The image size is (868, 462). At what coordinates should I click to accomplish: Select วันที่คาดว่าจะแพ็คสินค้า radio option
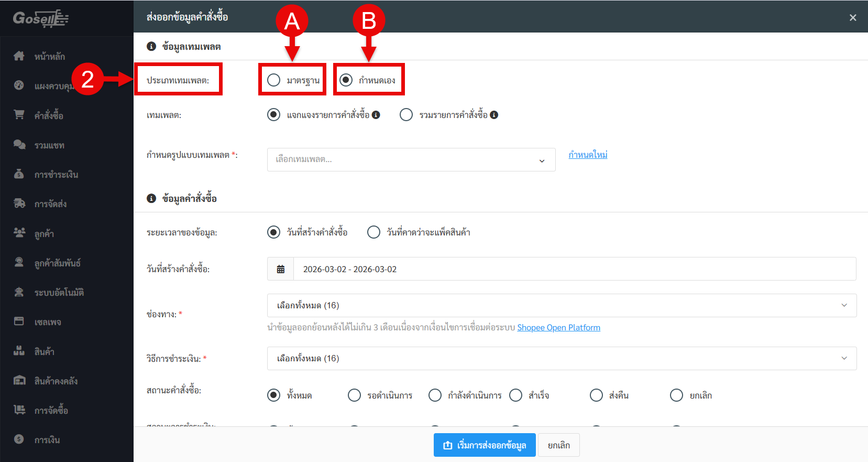click(373, 232)
